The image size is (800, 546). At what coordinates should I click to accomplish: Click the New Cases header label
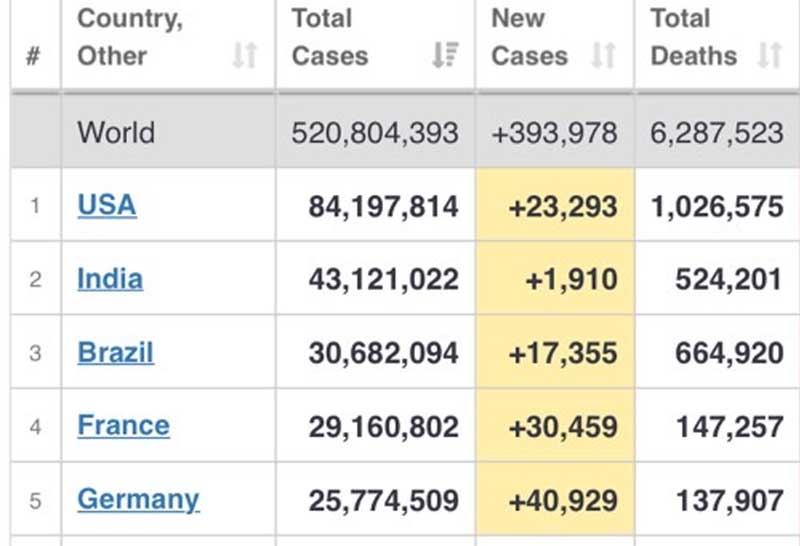point(530,37)
